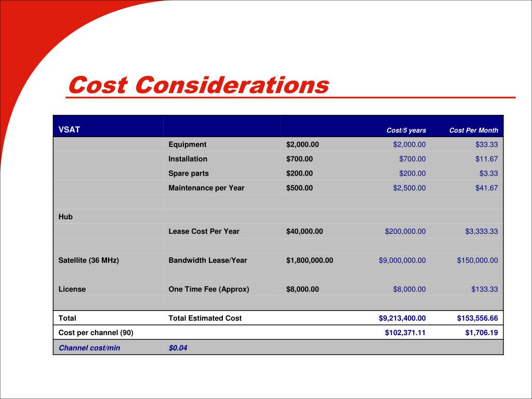This screenshot has width=532, height=399.
Task: Select the Cost Per Month column header
Action: coord(474,130)
